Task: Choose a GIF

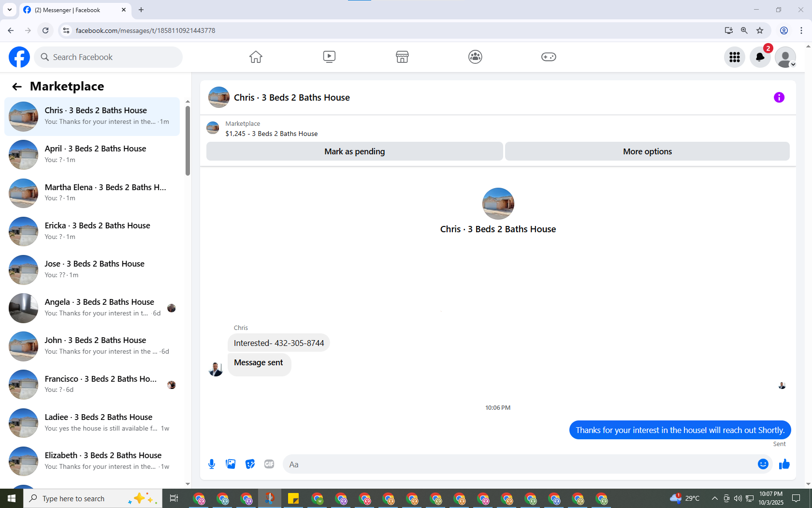Action: click(269, 464)
